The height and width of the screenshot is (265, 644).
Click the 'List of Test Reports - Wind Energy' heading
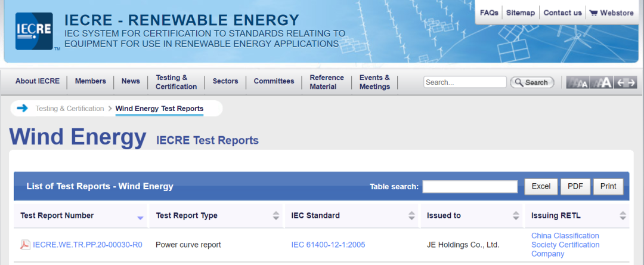click(x=100, y=187)
